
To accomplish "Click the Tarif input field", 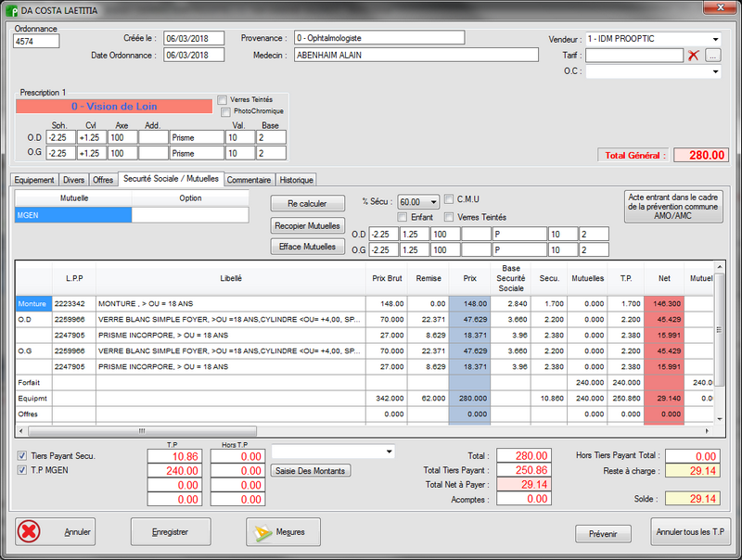I will tap(634, 56).
